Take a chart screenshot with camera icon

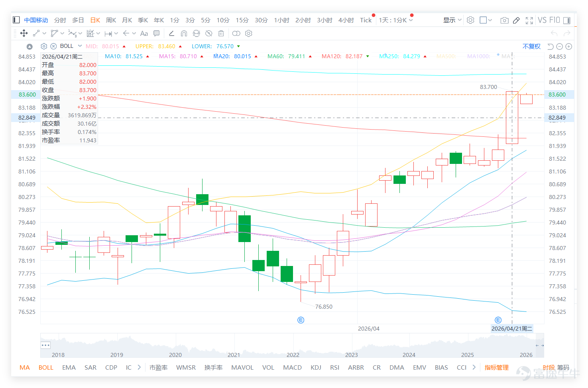pos(504,20)
